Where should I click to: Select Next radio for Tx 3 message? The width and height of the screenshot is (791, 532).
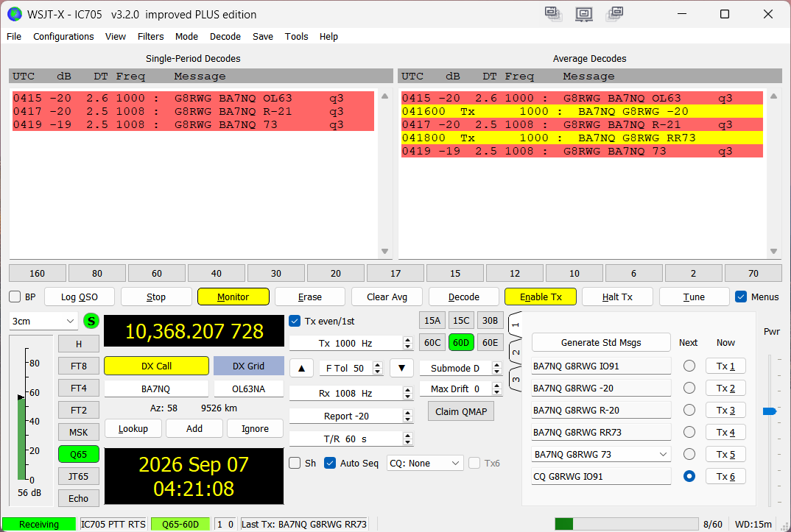[x=689, y=410]
